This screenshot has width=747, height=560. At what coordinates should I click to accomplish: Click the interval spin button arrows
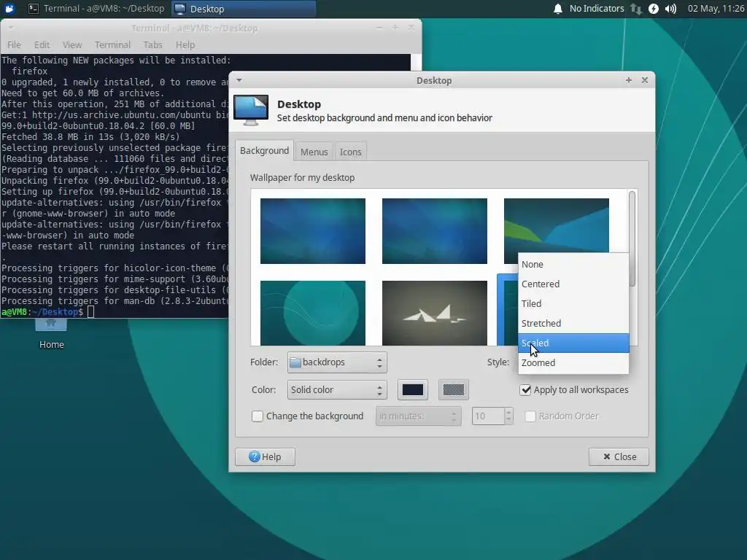[x=508, y=416]
